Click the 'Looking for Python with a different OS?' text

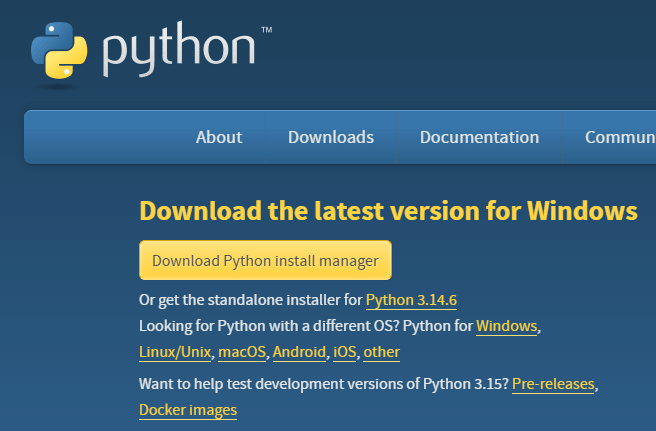tap(269, 326)
